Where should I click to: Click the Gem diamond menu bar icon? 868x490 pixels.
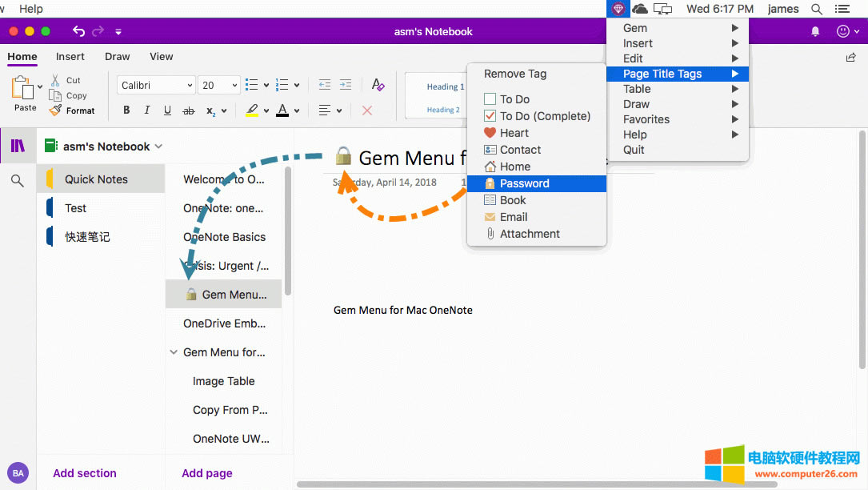click(618, 9)
